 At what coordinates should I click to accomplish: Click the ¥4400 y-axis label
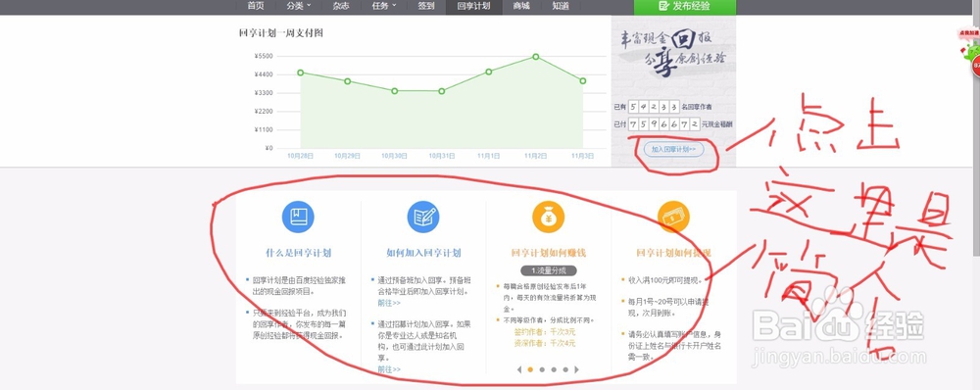263,74
